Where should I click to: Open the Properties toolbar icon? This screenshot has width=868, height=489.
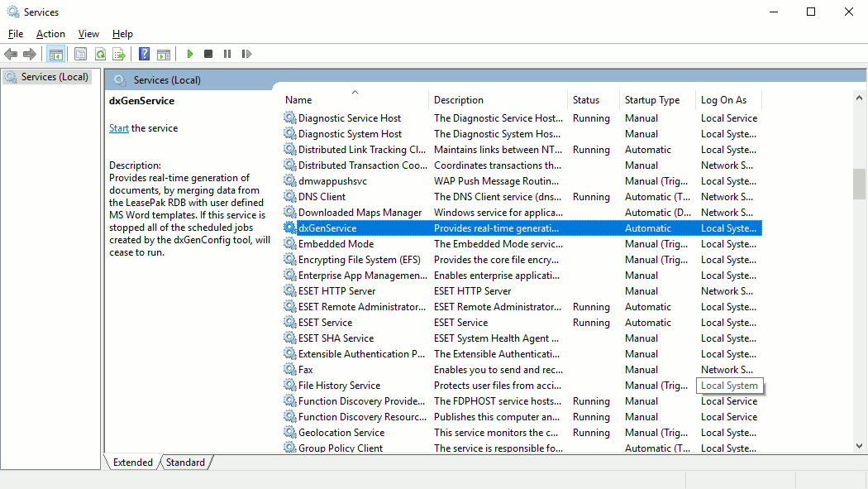tap(80, 55)
